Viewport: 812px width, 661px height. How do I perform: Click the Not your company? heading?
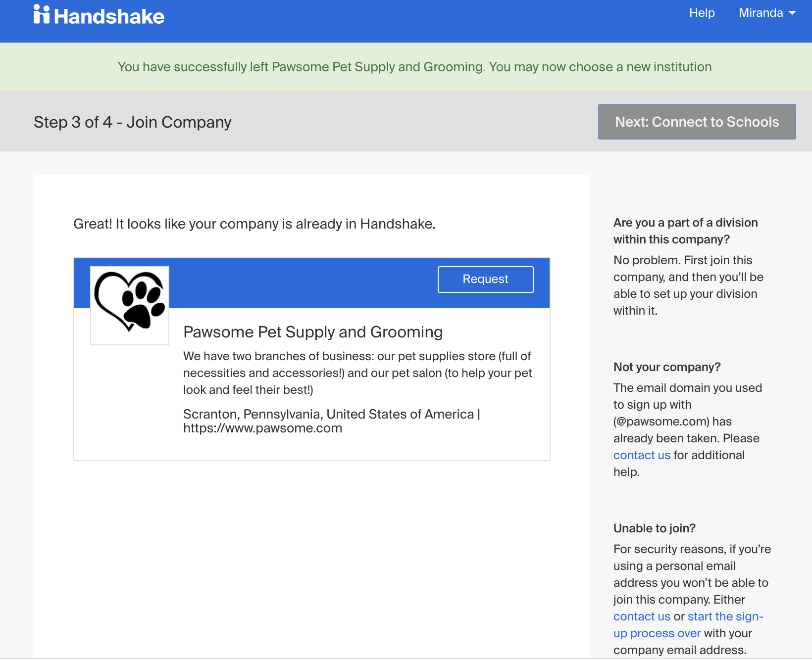[x=667, y=367]
